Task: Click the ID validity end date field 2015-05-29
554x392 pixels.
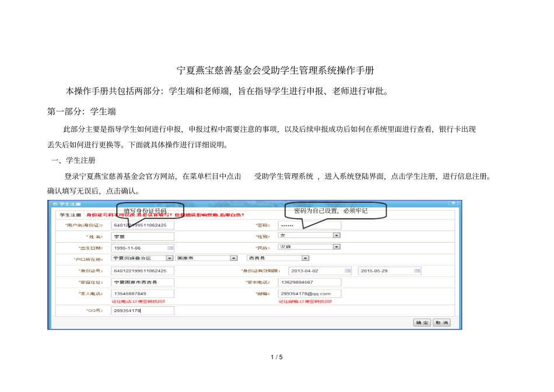Action: [390, 271]
